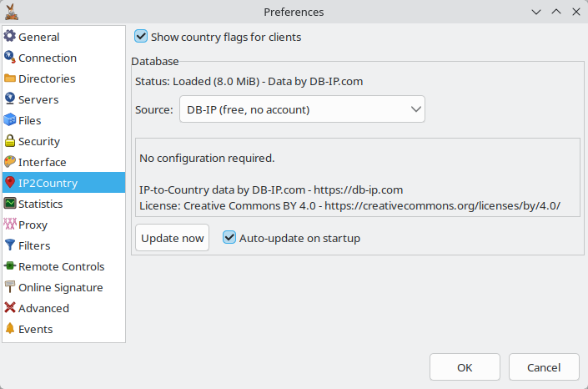Click the database Status text line
588x389 pixels.
[x=249, y=82]
